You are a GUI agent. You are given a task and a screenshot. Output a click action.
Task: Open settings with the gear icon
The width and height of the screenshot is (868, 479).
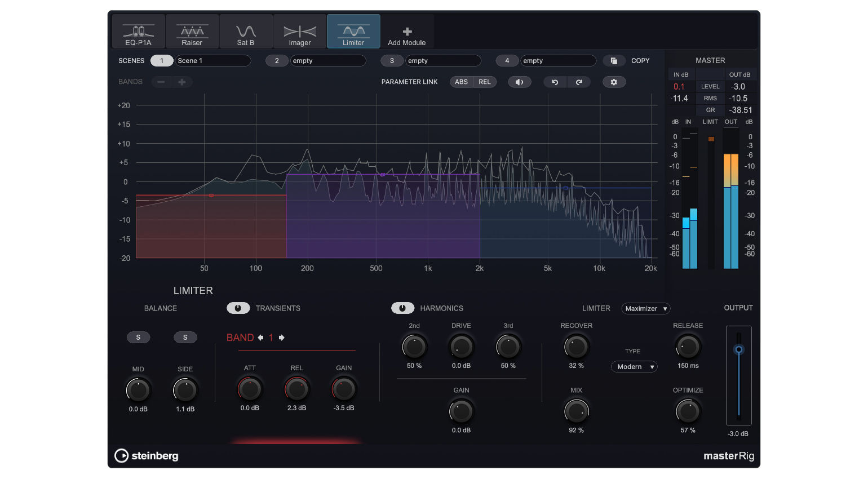(x=614, y=82)
